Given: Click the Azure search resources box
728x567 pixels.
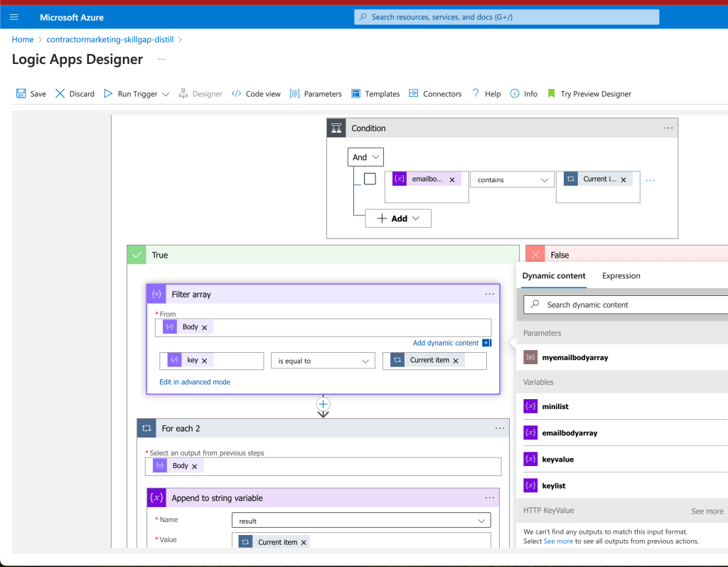Looking at the screenshot, I should 506,17.
